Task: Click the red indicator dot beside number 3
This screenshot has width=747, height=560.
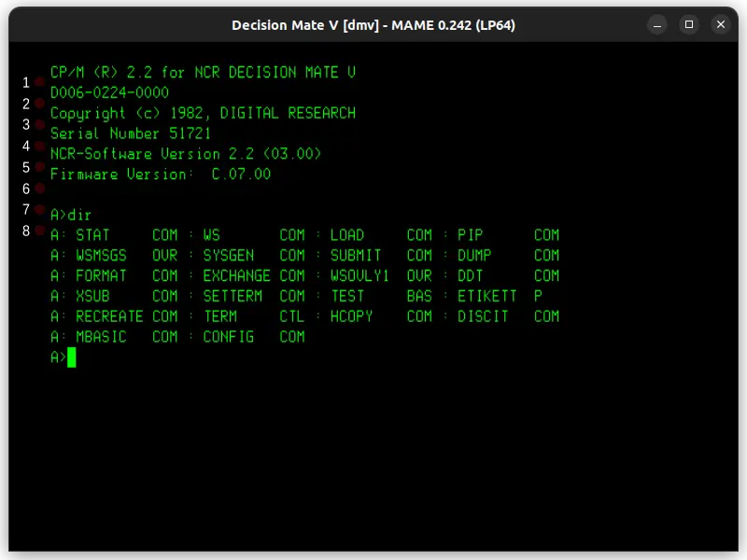Action: pyautogui.click(x=39, y=125)
